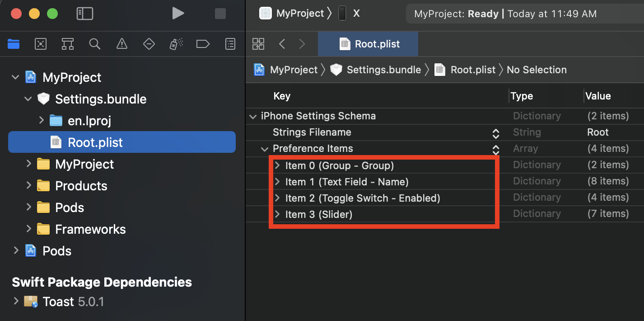This screenshot has width=644, height=321.
Task: Open the Project navigator folder icon
Action: [x=14, y=44]
